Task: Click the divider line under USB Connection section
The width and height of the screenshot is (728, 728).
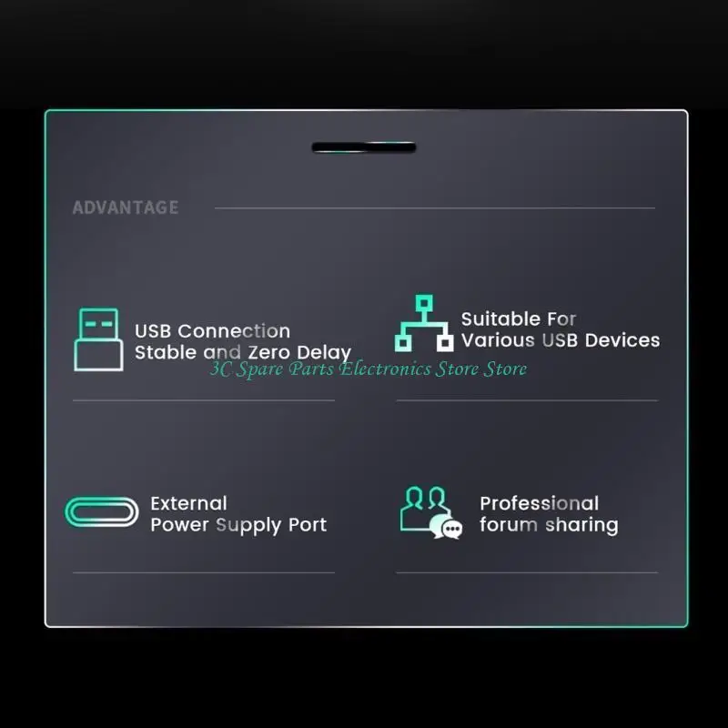Action: (x=203, y=400)
